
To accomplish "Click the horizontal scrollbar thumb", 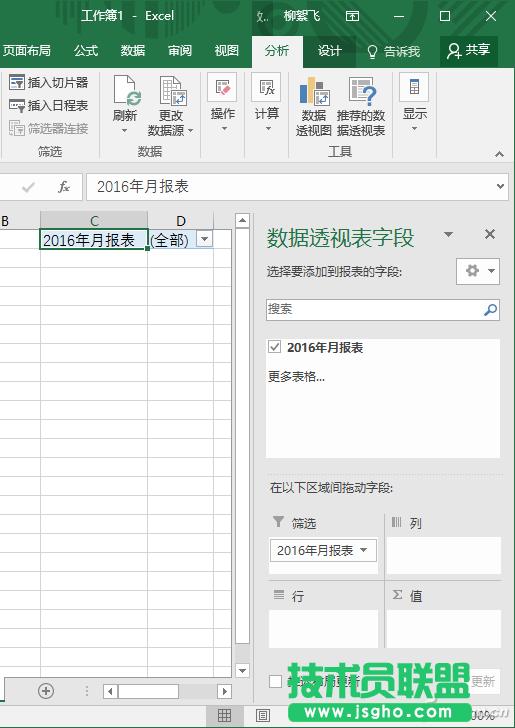I will [x=148, y=691].
